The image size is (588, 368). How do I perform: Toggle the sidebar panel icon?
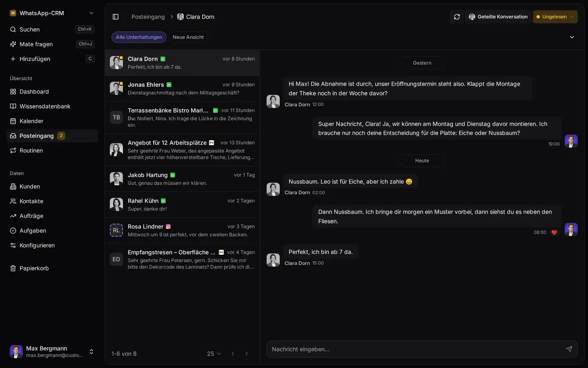(x=115, y=17)
